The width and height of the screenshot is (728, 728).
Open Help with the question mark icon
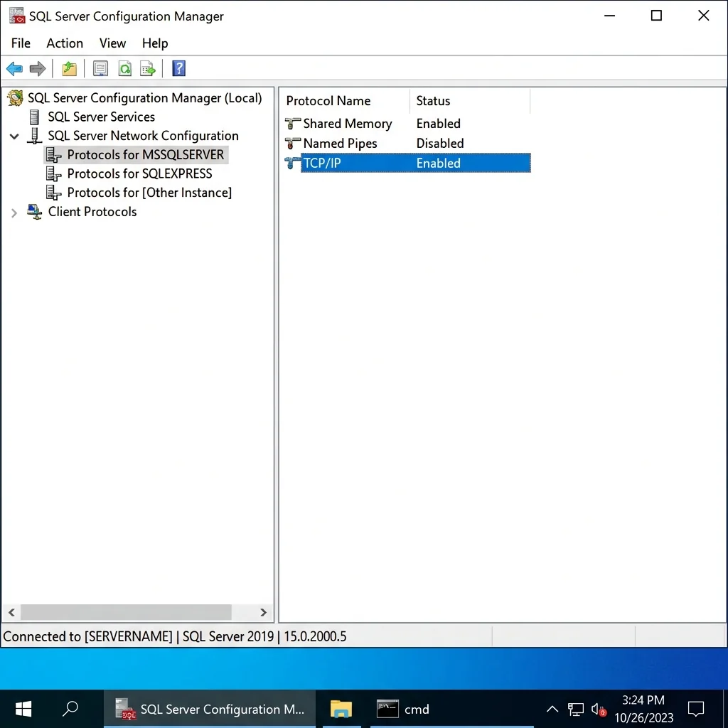pyautogui.click(x=178, y=69)
